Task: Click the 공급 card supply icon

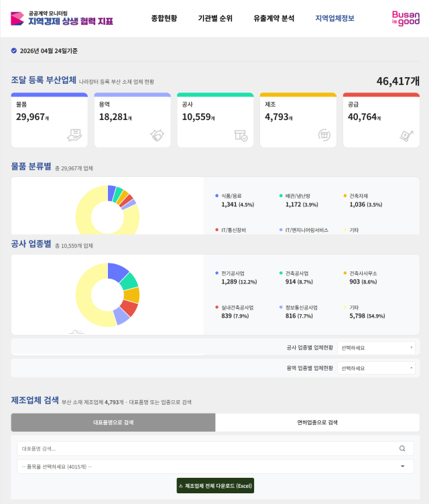Action: click(406, 135)
